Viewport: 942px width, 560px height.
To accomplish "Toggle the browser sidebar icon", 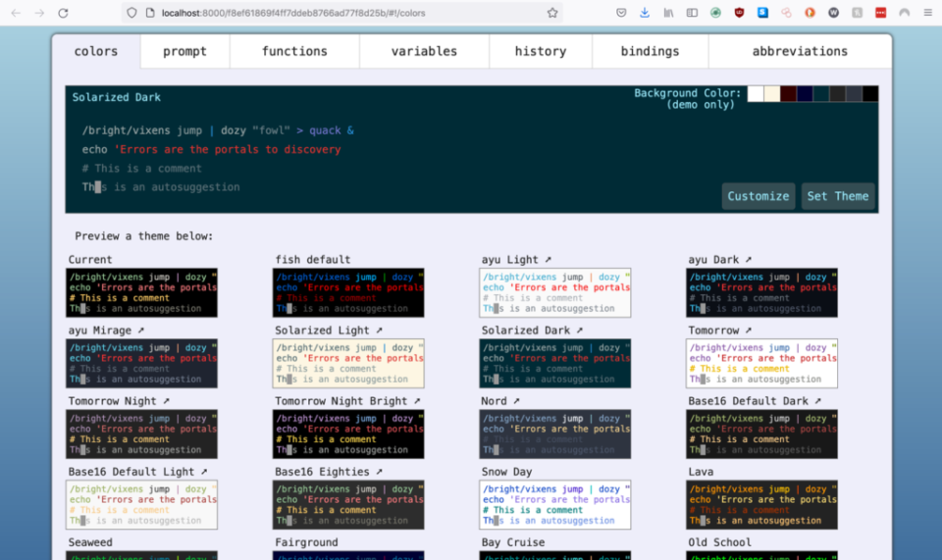I will click(692, 13).
